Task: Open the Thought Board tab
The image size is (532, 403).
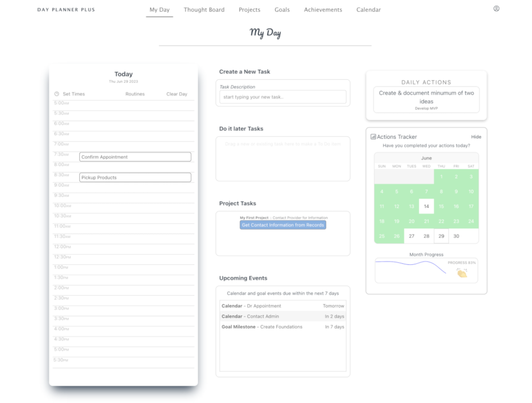Action: tap(204, 10)
